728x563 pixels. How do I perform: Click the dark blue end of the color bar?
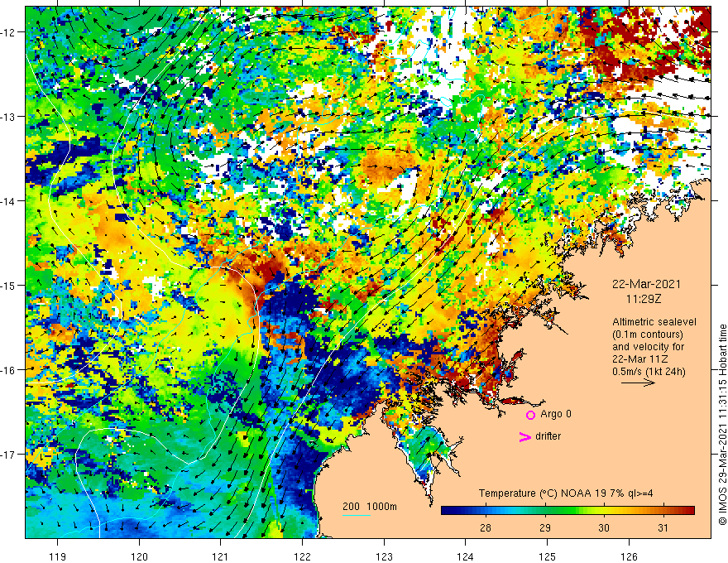[x=448, y=511]
